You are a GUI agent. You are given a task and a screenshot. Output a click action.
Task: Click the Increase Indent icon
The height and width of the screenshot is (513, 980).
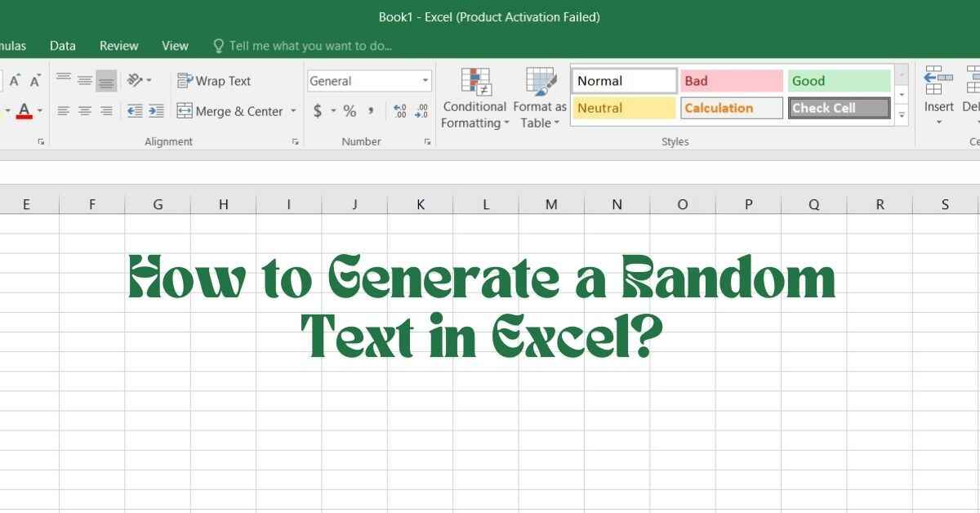(x=156, y=111)
